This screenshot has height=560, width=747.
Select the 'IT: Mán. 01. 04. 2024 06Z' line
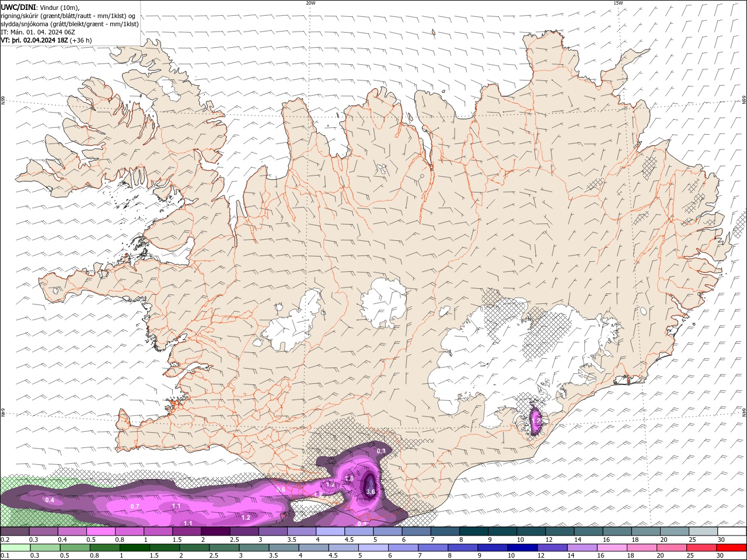click(x=38, y=32)
